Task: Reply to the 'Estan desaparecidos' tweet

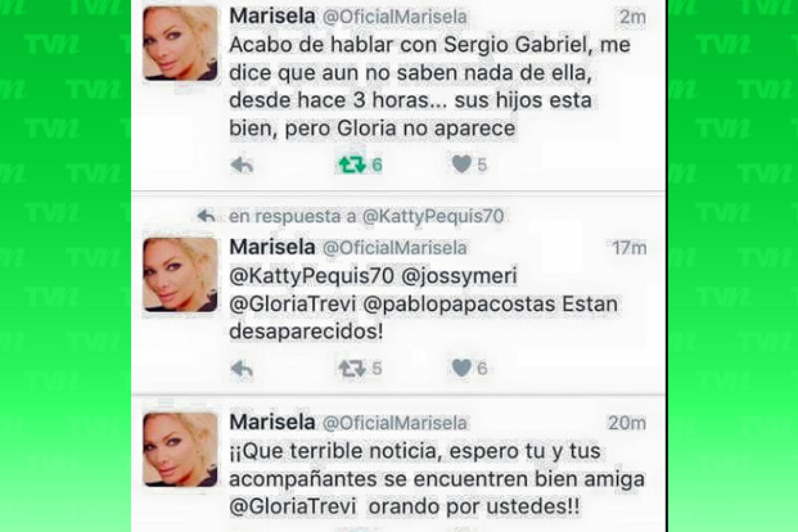Action: [x=242, y=369]
